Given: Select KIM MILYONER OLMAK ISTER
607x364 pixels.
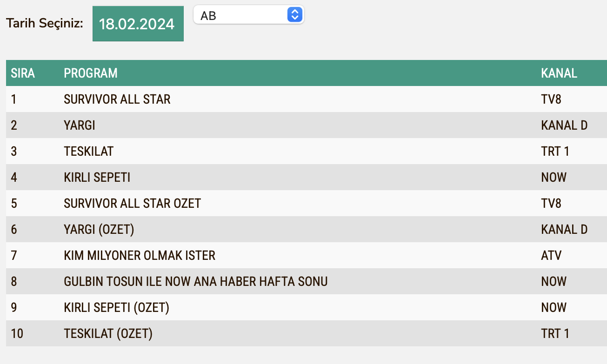Looking at the screenshot, I should (x=139, y=255).
